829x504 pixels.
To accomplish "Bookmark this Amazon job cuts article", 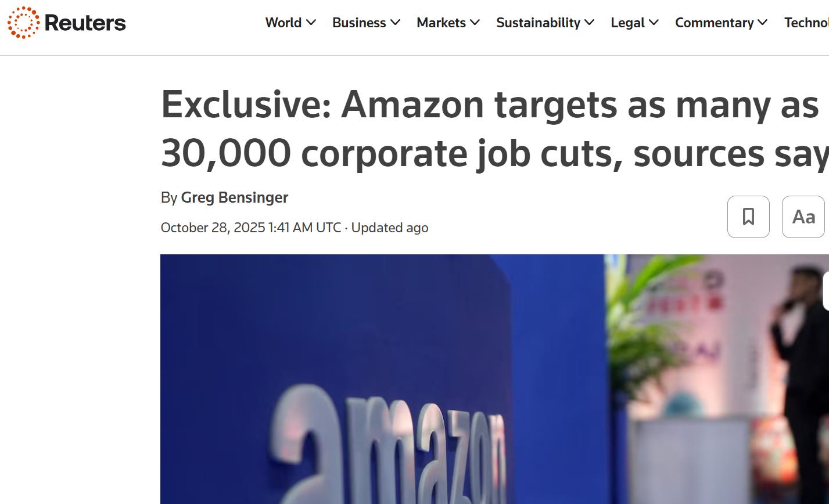I will (x=748, y=217).
